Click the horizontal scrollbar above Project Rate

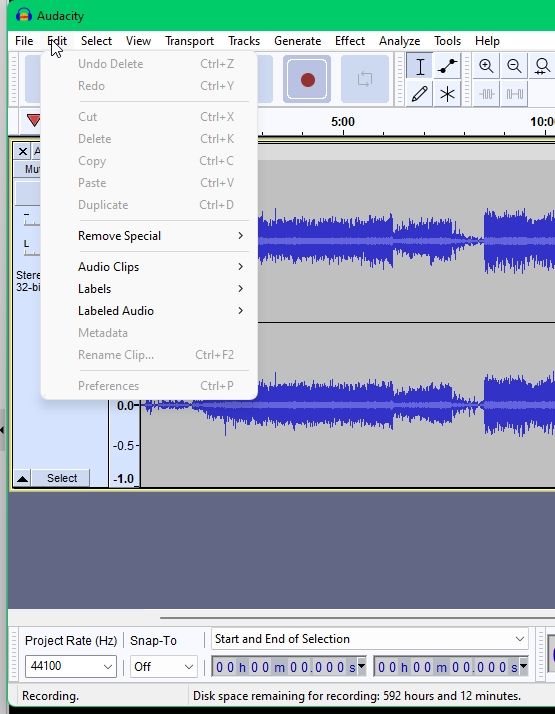357,618
